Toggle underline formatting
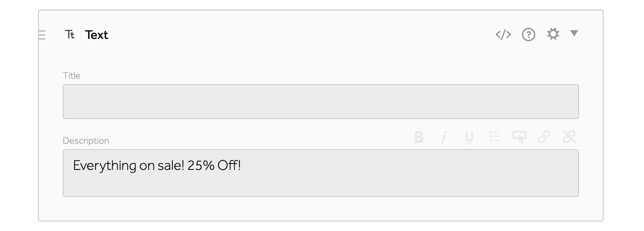The width and height of the screenshot is (644, 231). tap(469, 138)
